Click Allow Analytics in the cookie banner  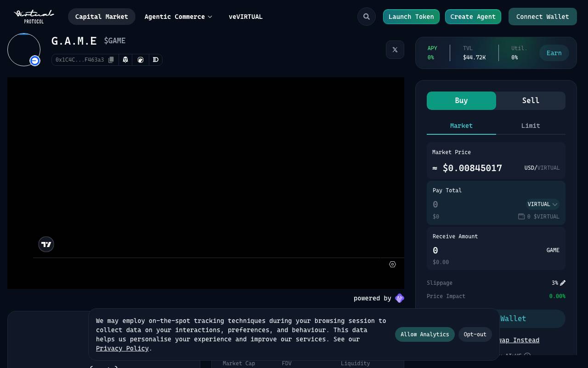click(425, 334)
